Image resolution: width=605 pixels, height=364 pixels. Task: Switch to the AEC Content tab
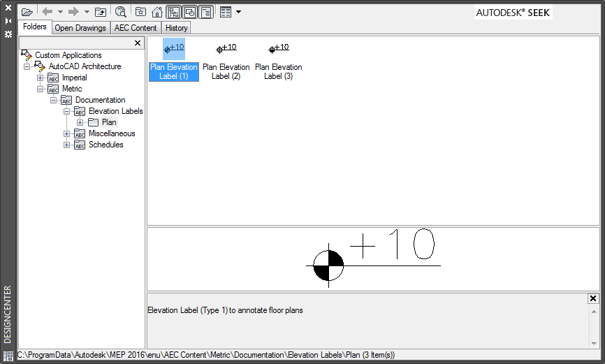(136, 28)
